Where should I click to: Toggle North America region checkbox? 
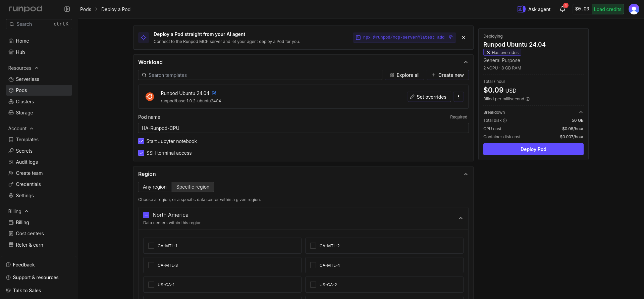pyautogui.click(x=146, y=215)
